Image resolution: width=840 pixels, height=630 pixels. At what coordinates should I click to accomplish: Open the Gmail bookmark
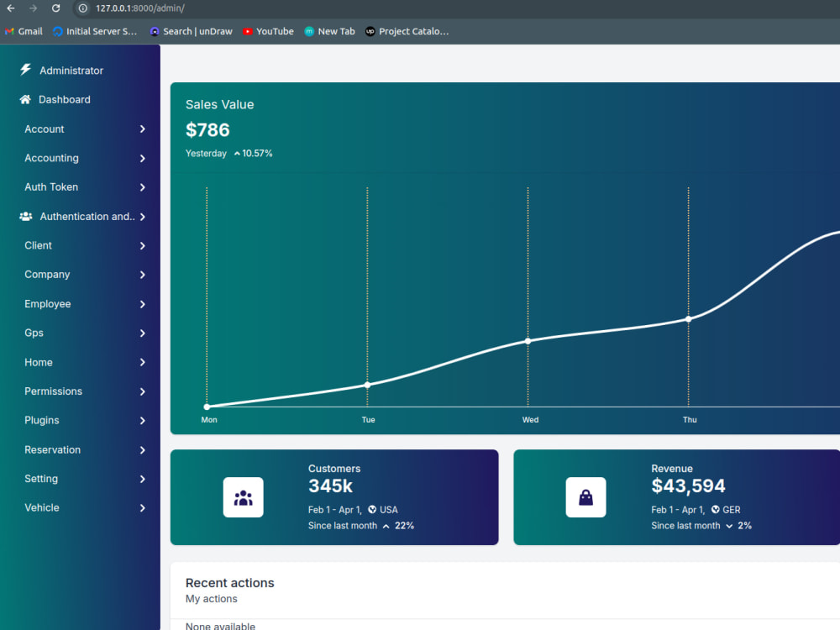coord(24,31)
